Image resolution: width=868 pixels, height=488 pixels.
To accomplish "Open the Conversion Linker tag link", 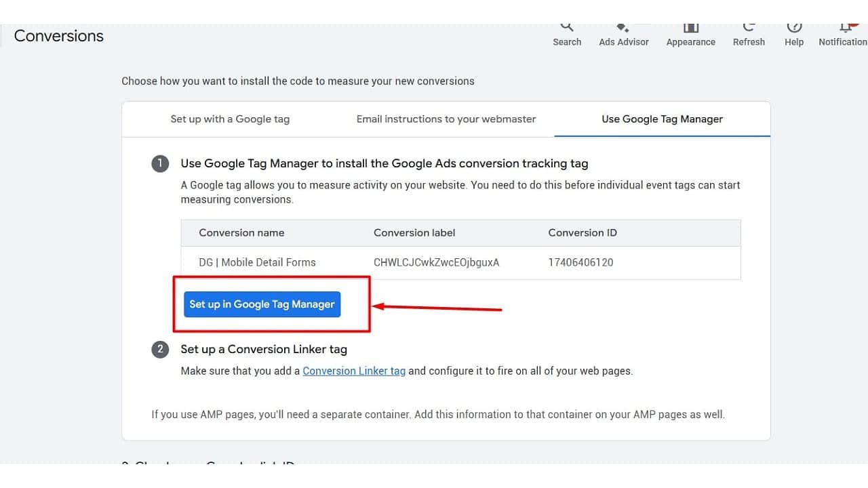I will pos(354,371).
